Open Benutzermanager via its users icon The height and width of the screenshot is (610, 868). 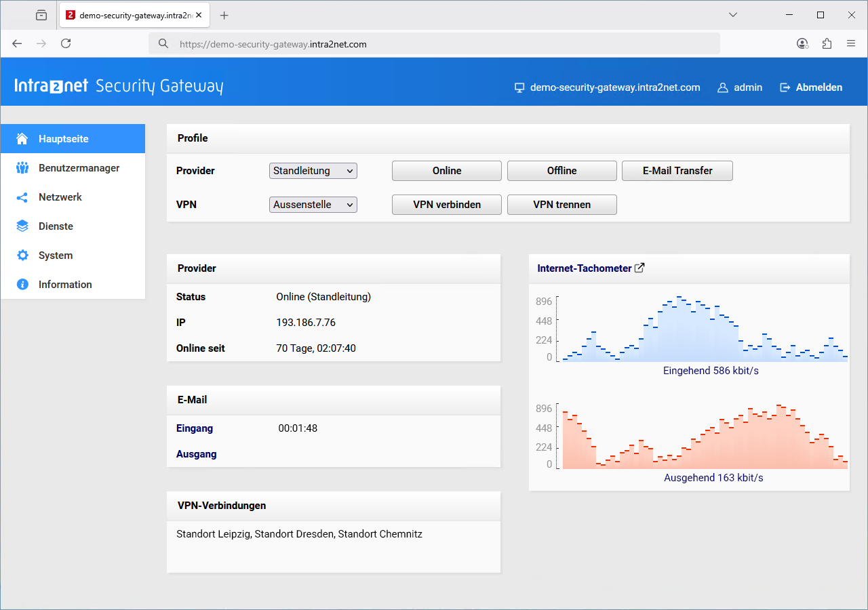(22, 168)
